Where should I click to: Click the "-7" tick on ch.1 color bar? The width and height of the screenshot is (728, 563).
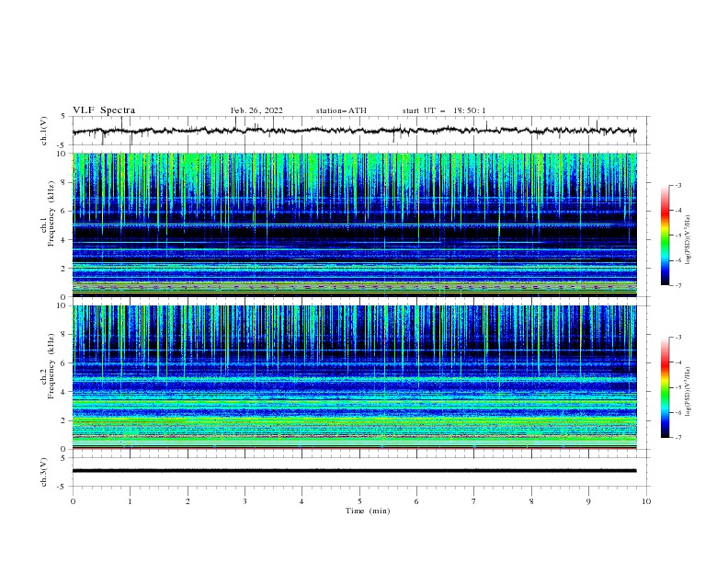tap(677, 285)
